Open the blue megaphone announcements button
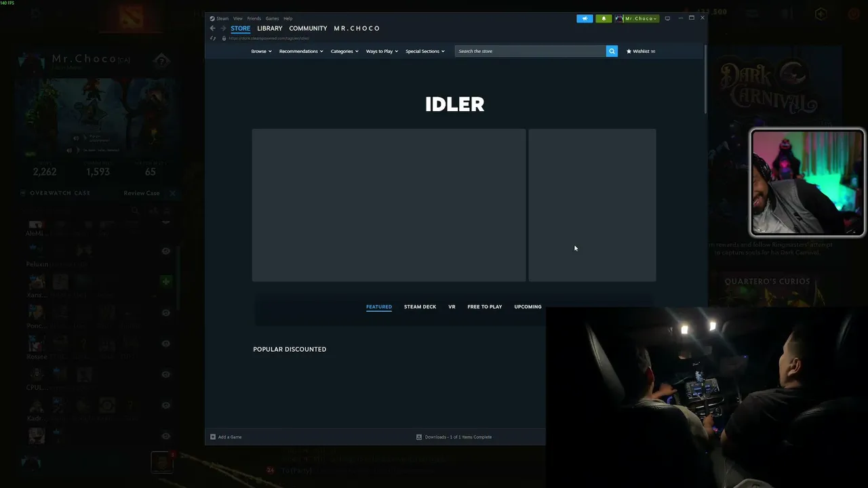 [585, 18]
